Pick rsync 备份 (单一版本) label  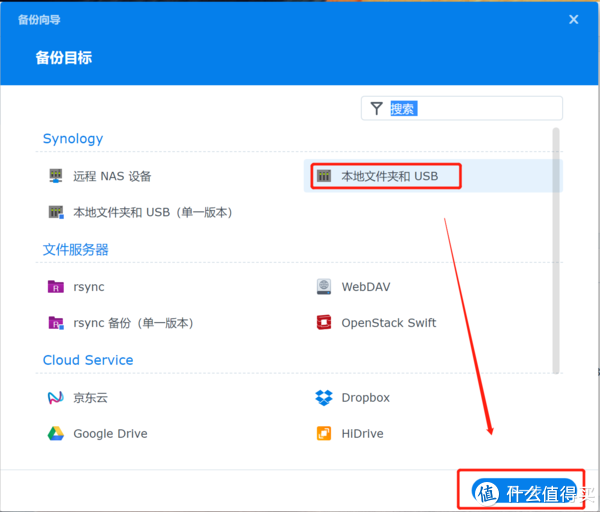[133, 323]
